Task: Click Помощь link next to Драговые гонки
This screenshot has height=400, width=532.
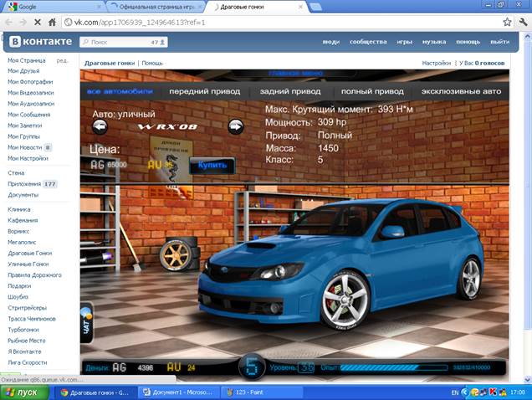Action: pyautogui.click(x=152, y=63)
